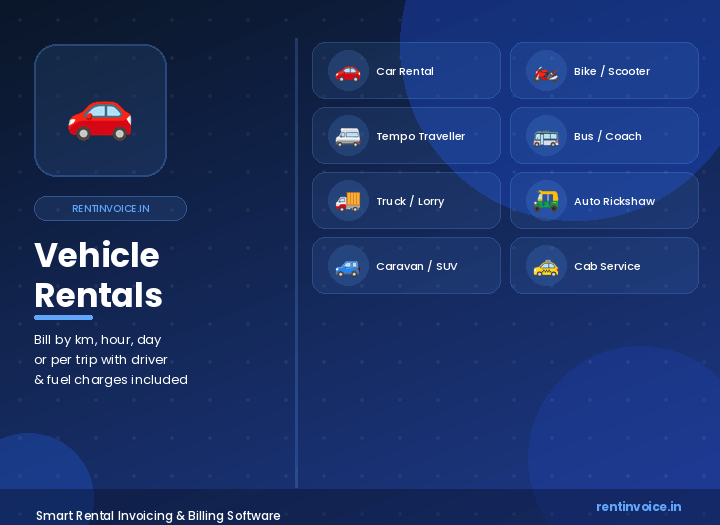The height and width of the screenshot is (525, 720).
Task: Follow the rentinvoice.in footer link
Action: [x=639, y=507]
